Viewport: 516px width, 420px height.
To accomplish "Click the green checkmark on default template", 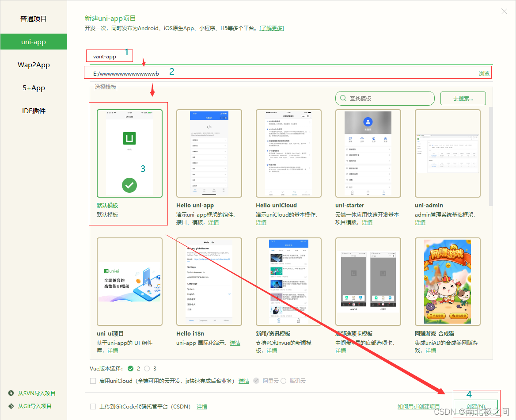I will [x=129, y=185].
